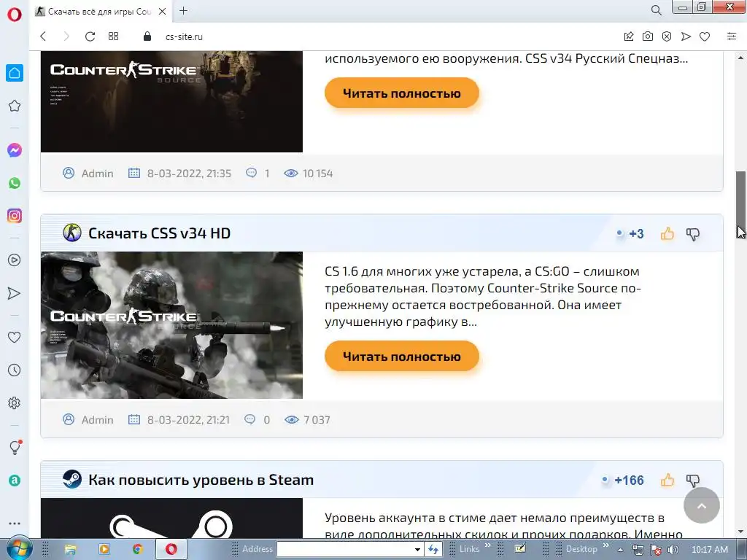Open media player taskbar icon
Image resolution: width=747 pixels, height=560 pixels.
pos(104,550)
